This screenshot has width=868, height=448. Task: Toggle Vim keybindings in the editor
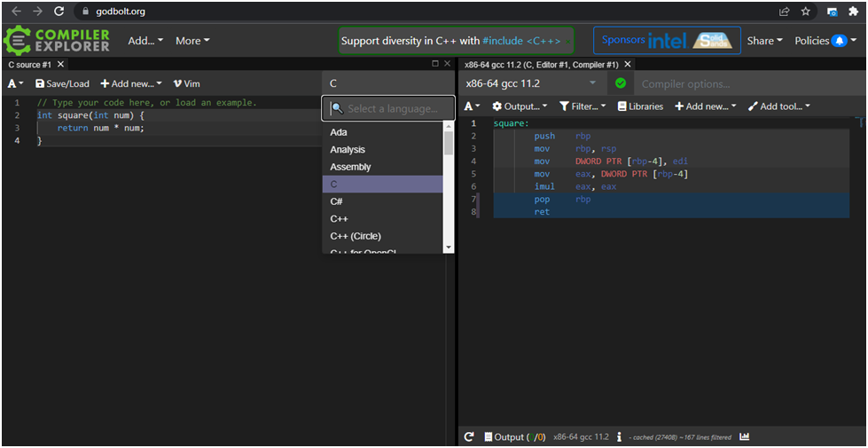tap(186, 83)
